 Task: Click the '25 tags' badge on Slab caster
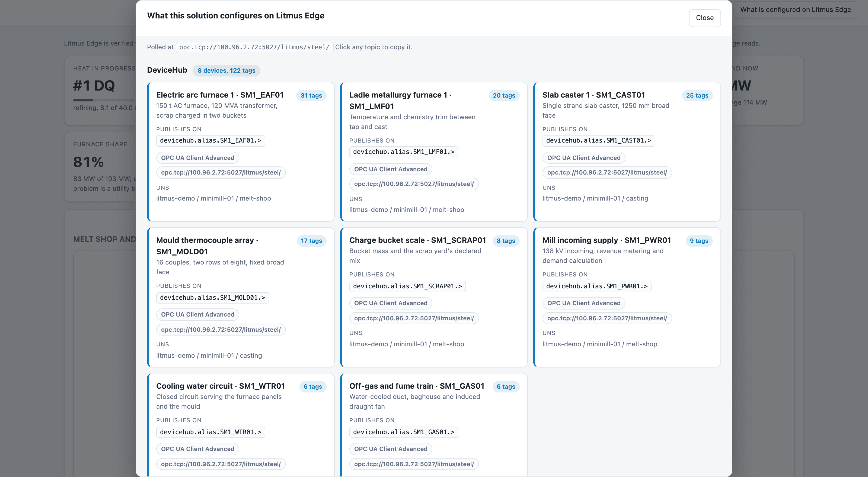[x=697, y=96]
